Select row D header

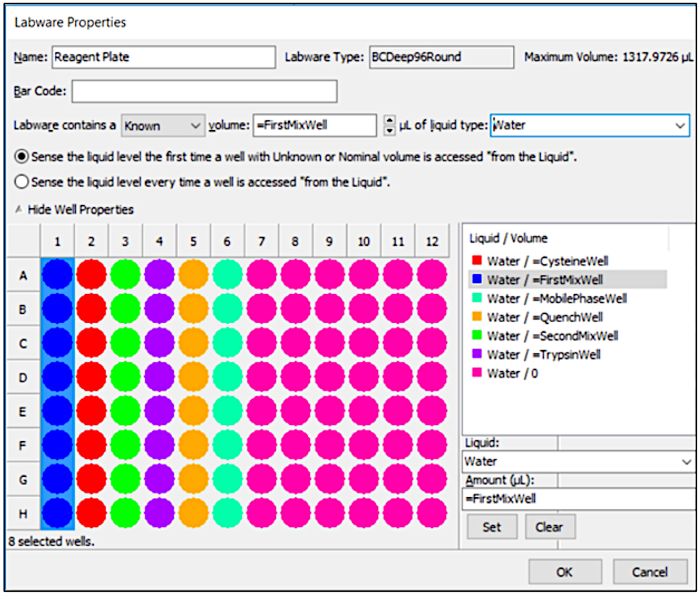click(23, 378)
